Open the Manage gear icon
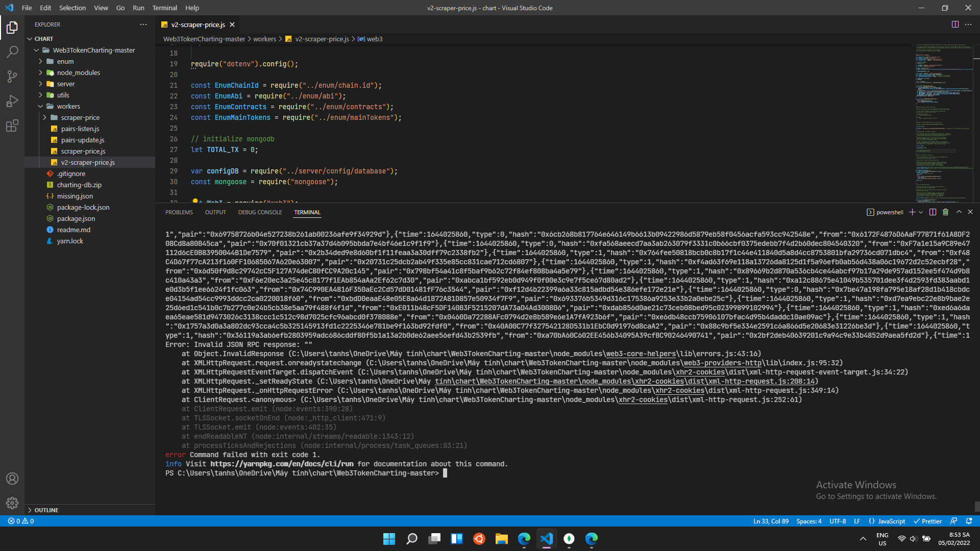Screen dimensions: 980x551 (12, 503)
